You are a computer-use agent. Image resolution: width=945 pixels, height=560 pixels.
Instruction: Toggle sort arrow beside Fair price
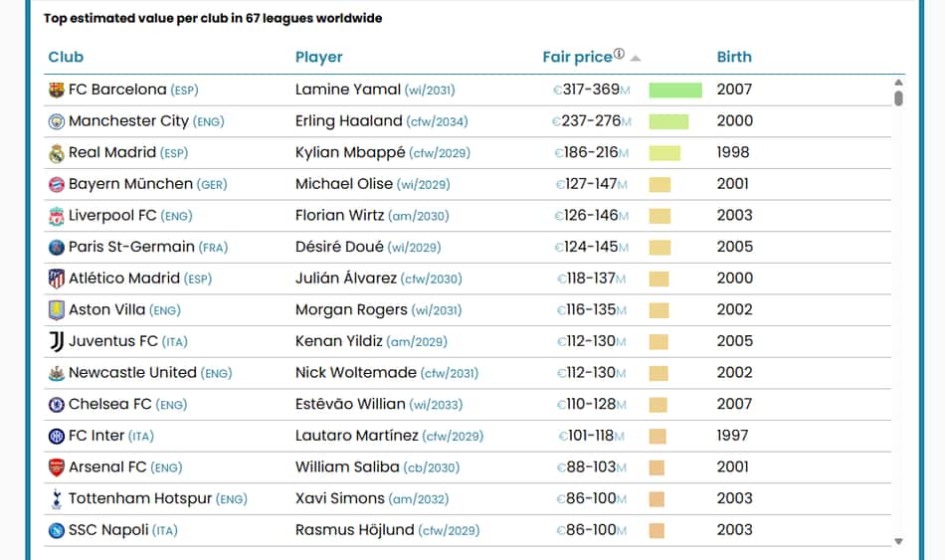coord(636,59)
